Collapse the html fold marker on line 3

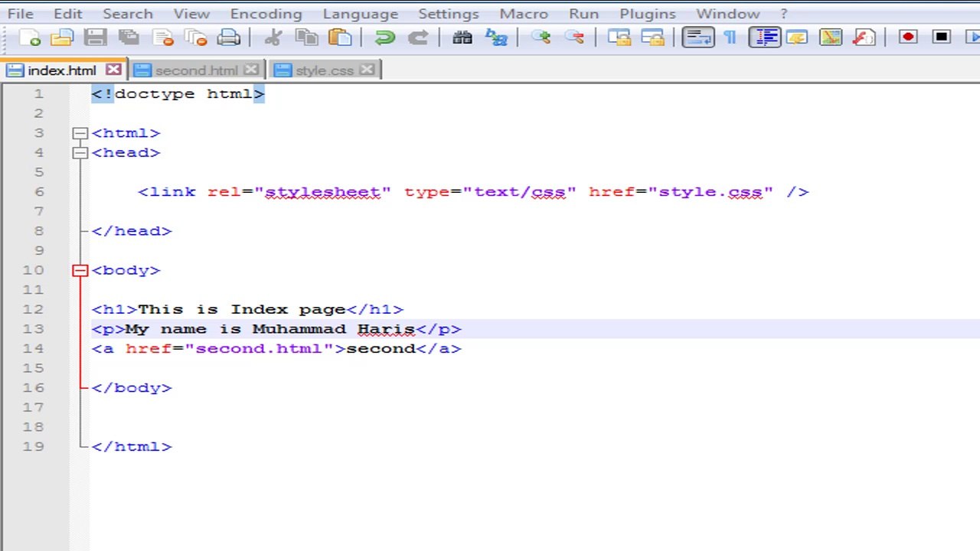point(80,133)
